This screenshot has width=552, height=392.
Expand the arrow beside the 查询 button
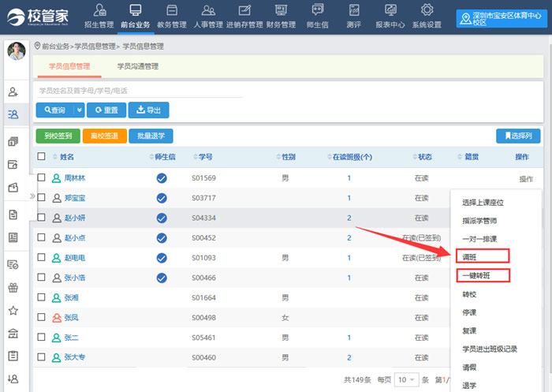pyautogui.click(x=79, y=110)
